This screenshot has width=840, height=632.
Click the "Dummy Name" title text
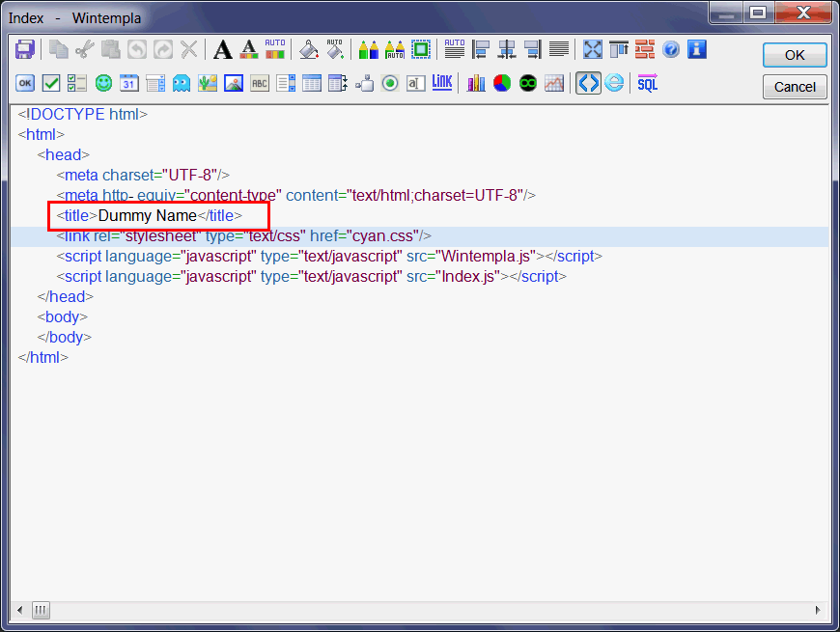coord(148,216)
